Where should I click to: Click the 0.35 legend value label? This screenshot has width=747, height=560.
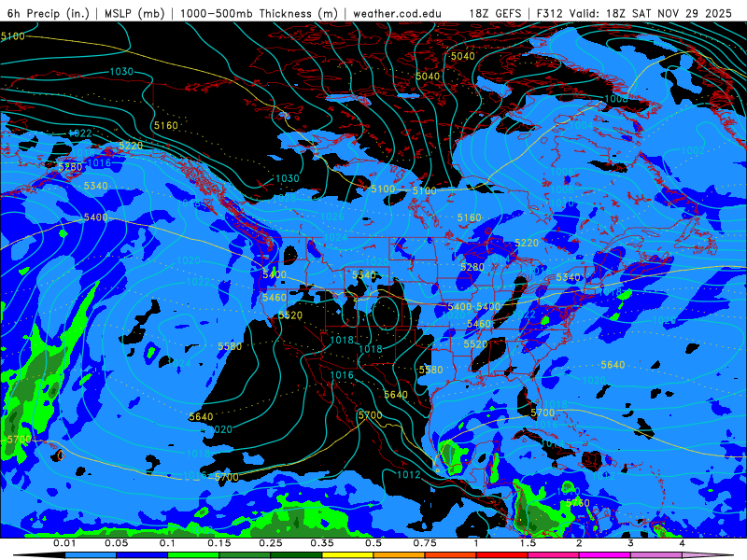tap(322, 543)
